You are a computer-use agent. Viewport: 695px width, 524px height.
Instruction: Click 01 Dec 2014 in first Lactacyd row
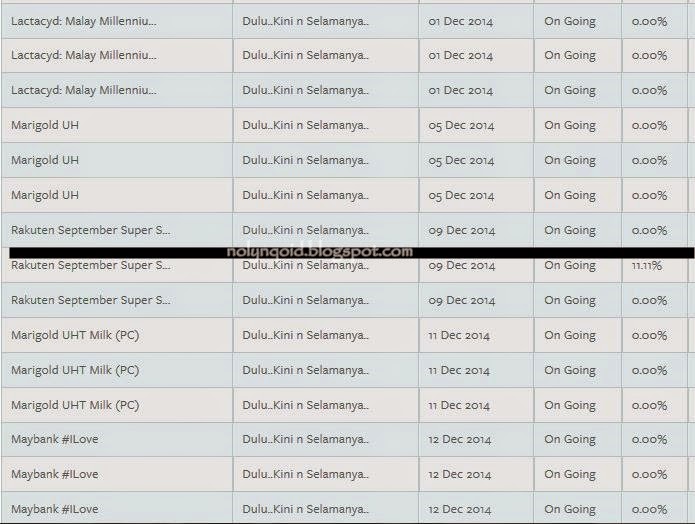[461, 22]
